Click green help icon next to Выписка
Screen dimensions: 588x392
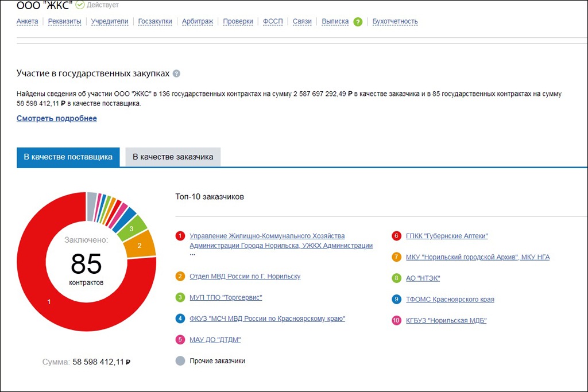click(358, 22)
